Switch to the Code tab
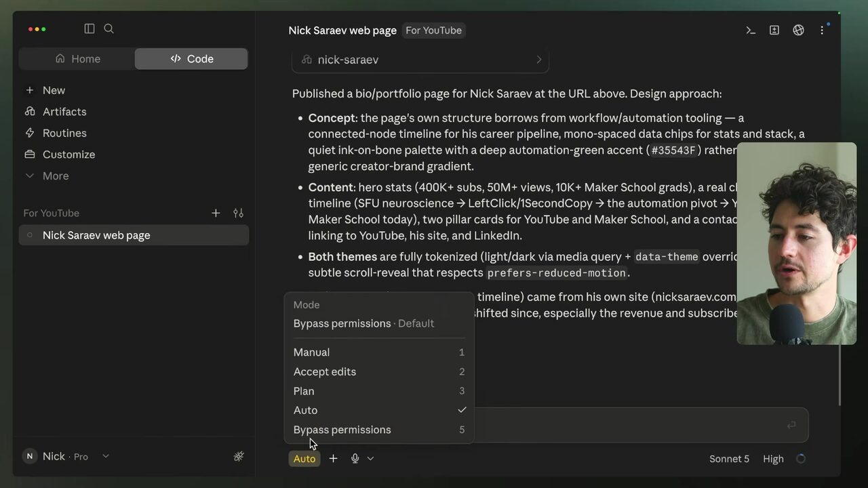This screenshot has width=868, height=488. [191, 59]
